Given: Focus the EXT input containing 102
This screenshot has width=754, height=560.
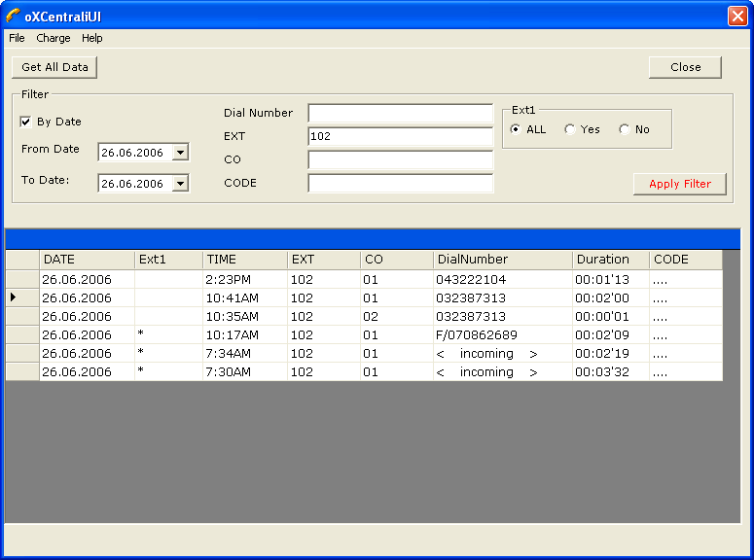Looking at the screenshot, I should point(400,137).
